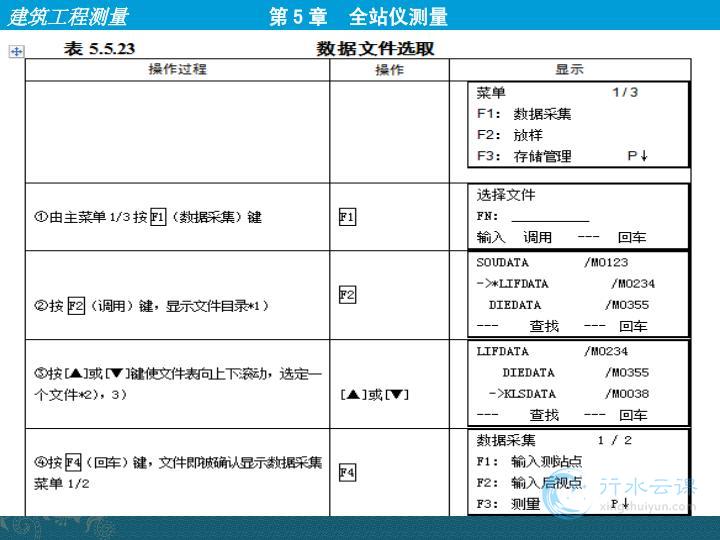This screenshot has height=540, width=720.
Task: Click the table move handle icon
Action: pyautogui.click(x=16, y=51)
